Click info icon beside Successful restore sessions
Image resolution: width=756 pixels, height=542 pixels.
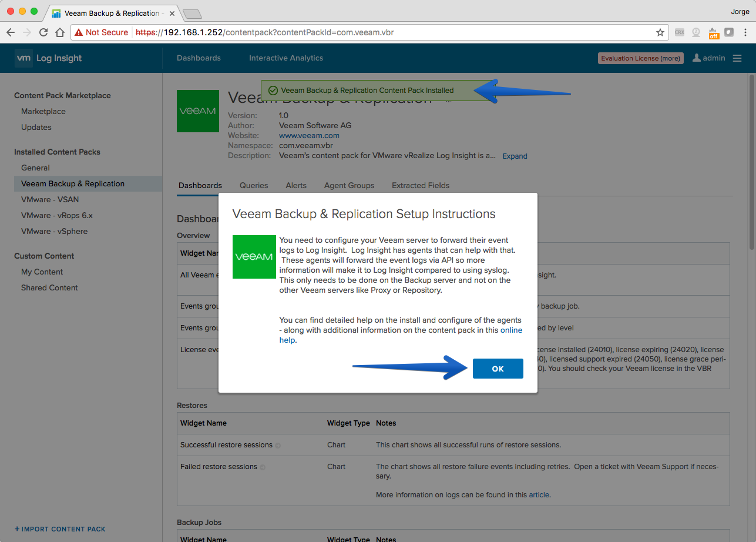278,446
